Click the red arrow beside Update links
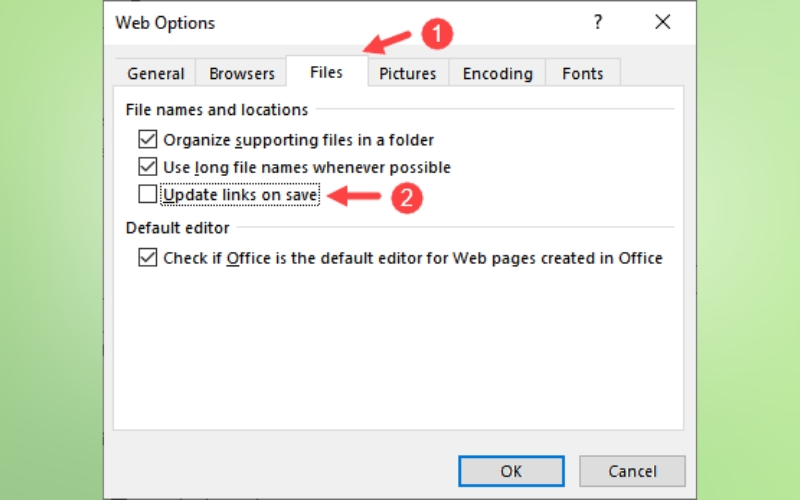 [356, 197]
